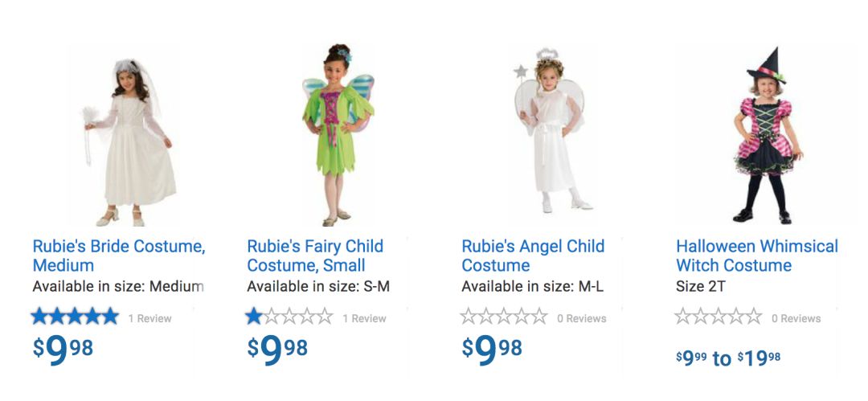
Task: Click the $9.99 to $19.98 price range
Action: click(728, 358)
